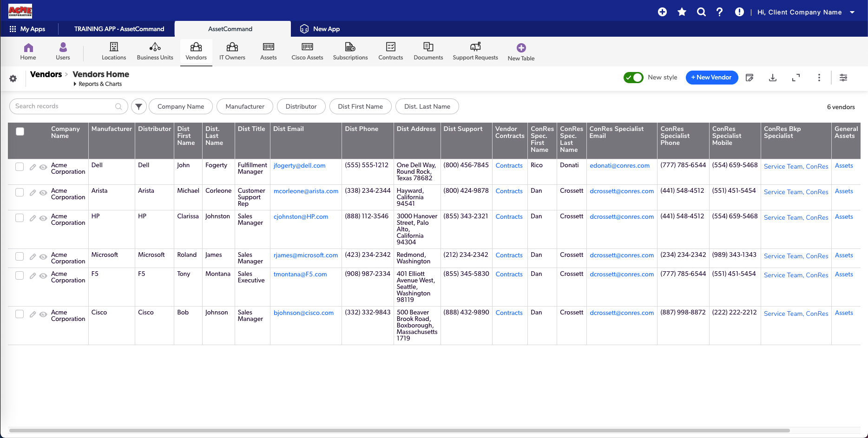Open the Subscriptions table
Image resolution: width=868 pixels, height=438 pixels.
coord(350,52)
